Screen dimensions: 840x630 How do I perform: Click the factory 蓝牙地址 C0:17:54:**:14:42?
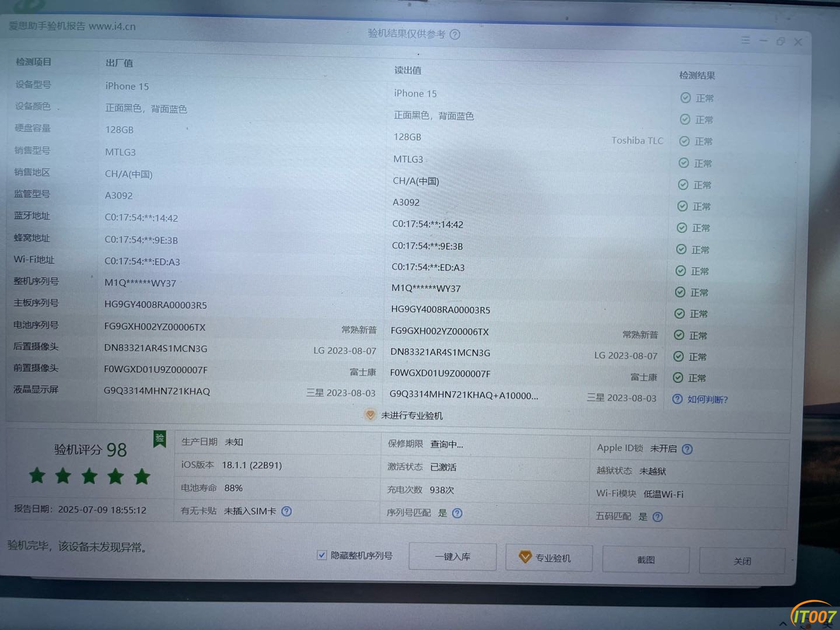tap(141, 218)
